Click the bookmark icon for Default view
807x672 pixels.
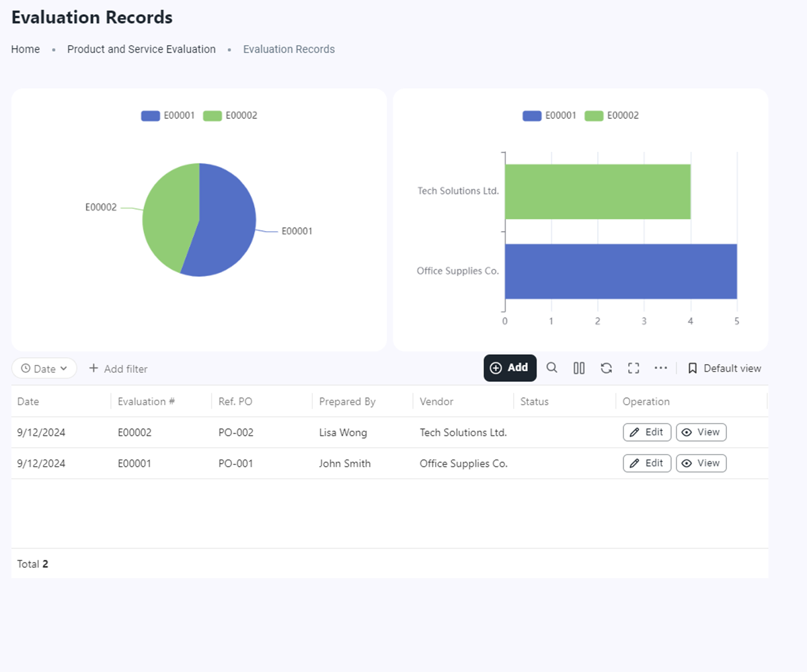point(692,368)
